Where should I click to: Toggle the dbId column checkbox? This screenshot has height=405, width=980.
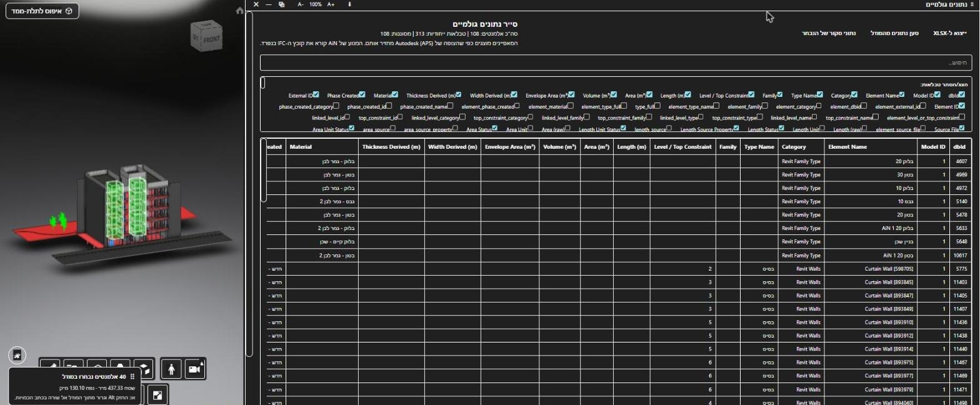pos(962,94)
